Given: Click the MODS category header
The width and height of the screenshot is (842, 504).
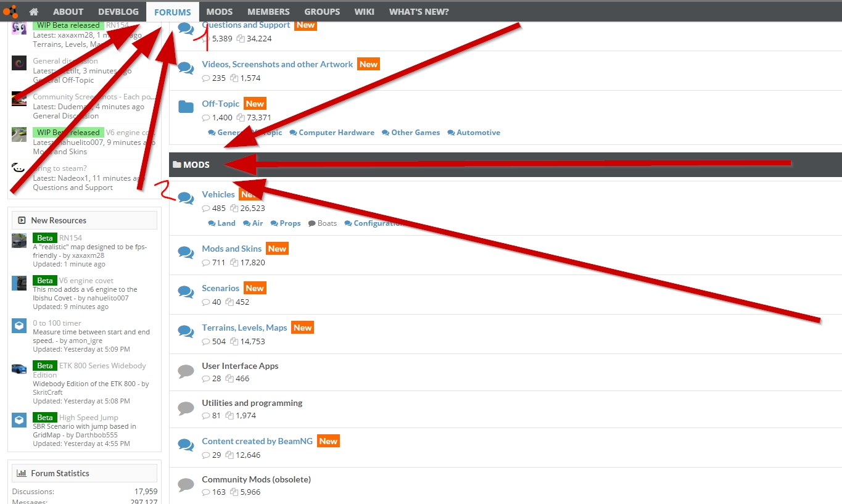Looking at the screenshot, I should [x=505, y=165].
